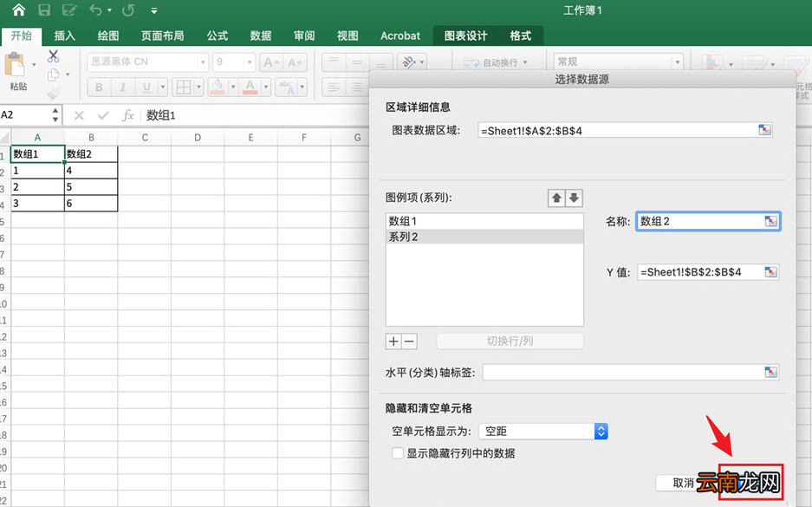Move series up with the up arrow
The width and height of the screenshot is (812, 507).
point(556,198)
